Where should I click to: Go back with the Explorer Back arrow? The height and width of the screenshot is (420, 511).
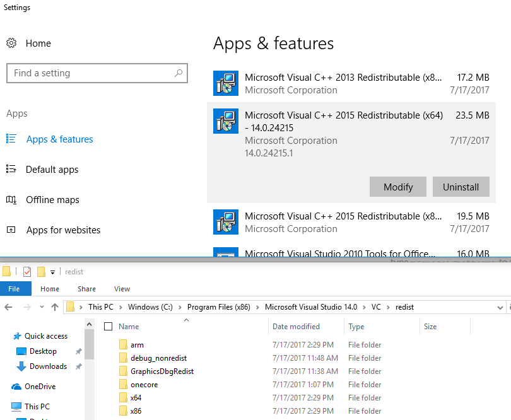9,307
